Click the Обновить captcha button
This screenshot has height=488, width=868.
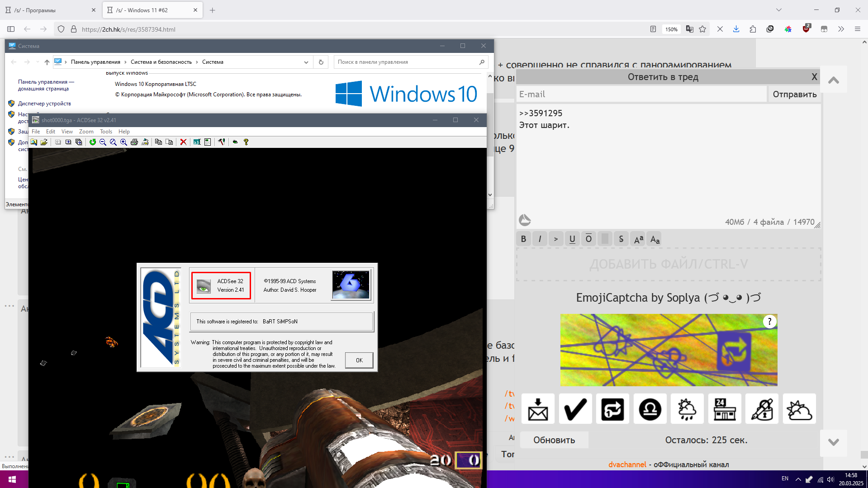point(554,440)
